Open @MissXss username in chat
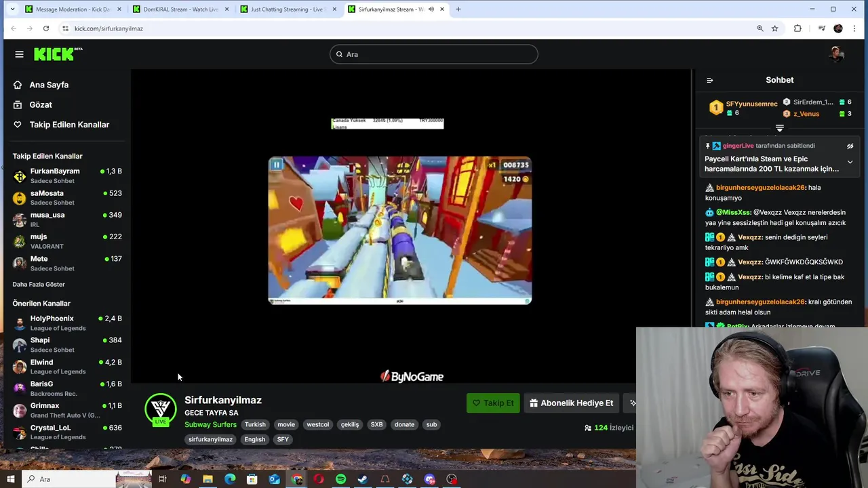Viewport: 868px width, 488px height. (x=733, y=212)
